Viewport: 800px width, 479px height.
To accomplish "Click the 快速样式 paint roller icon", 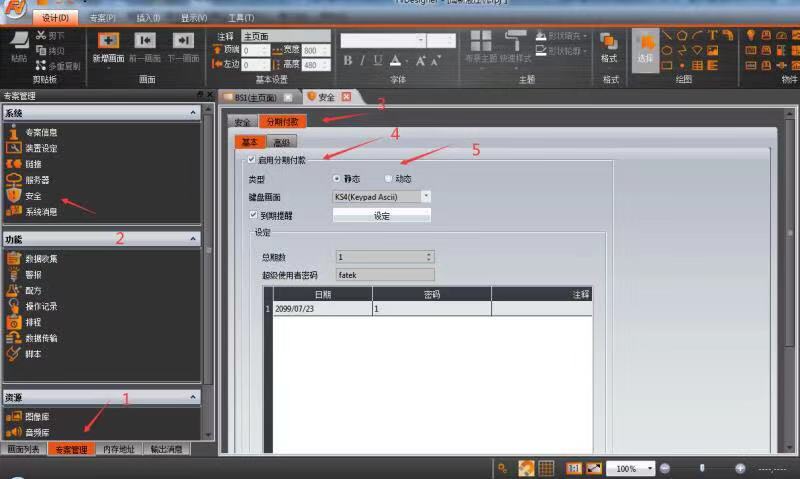I will (x=515, y=41).
